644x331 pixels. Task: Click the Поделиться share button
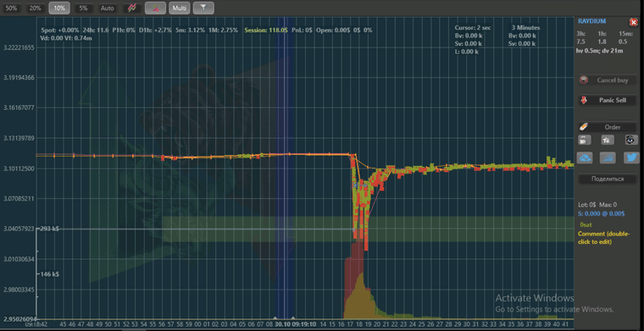[x=608, y=179]
